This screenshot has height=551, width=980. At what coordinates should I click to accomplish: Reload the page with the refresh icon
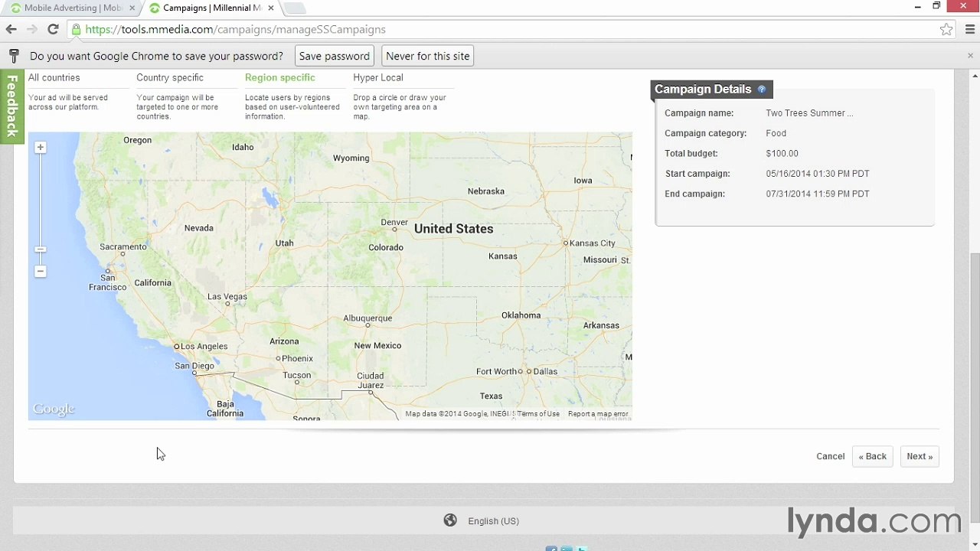tap(53, 29)
